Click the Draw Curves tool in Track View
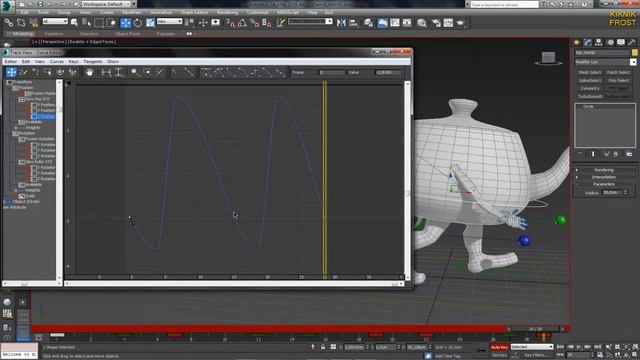Image resolution: width=640 pixels, height=360 pixels. click(x=23, y=72)
